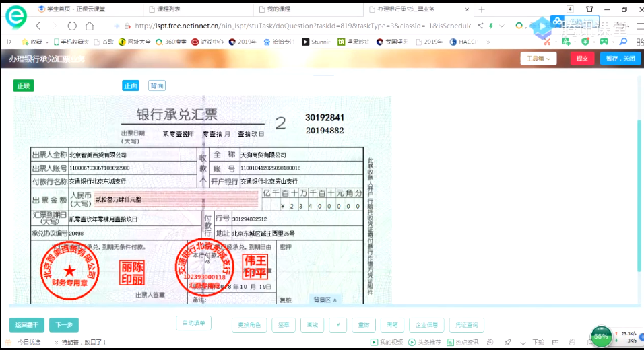Viewport: 644px width, 350px height.
Task: Click the browser back arrow
Action: (x=38, y=26)
